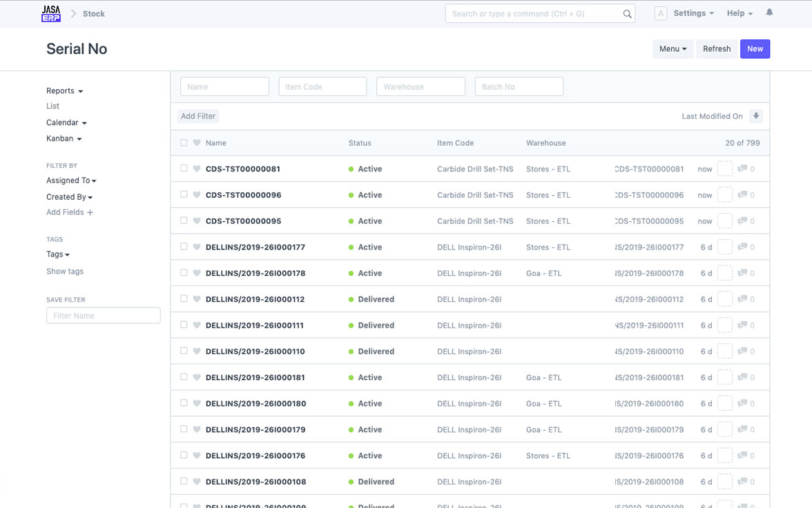Click the Add Filter button
The height and width of the screenshot is (508, 812).
(x=197, y=116)
